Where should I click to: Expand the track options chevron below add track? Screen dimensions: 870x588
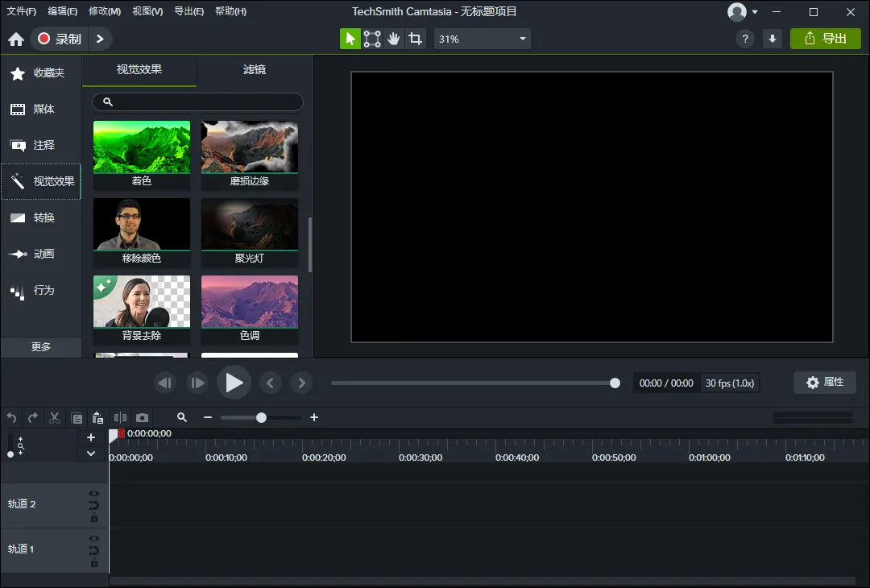91,453
